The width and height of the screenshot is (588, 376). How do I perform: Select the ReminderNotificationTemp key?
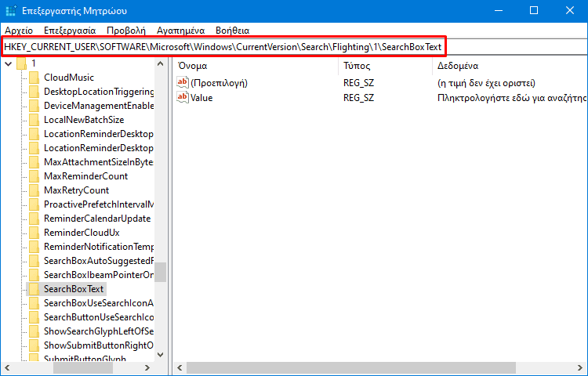[99, 247]
